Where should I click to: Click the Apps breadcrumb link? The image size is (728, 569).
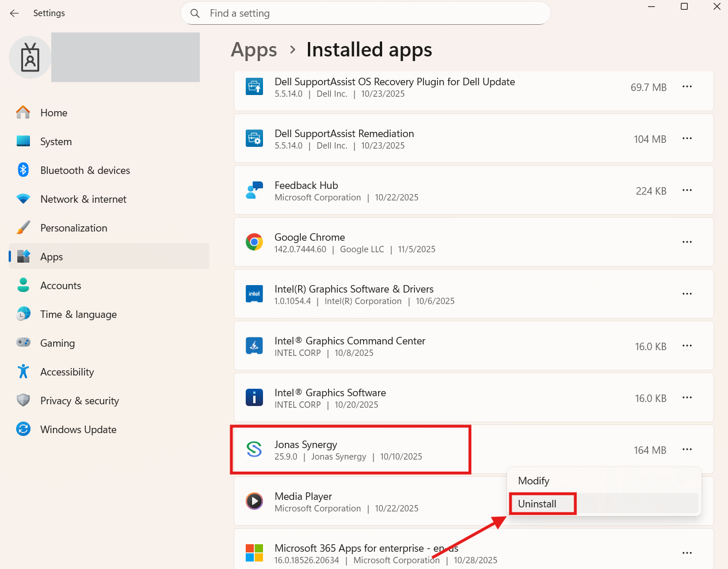tap(254, 51)
